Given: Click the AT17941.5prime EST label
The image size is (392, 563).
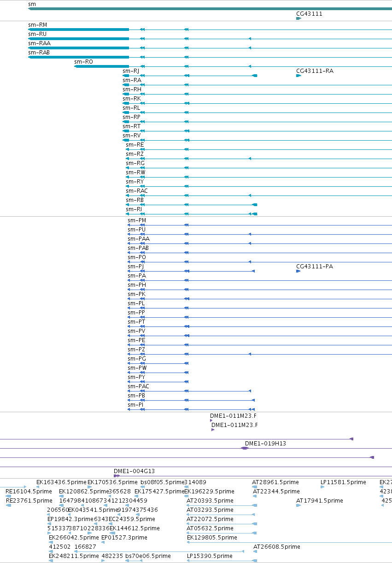Looking at the screenshot, I should click(x=319, y=501).
